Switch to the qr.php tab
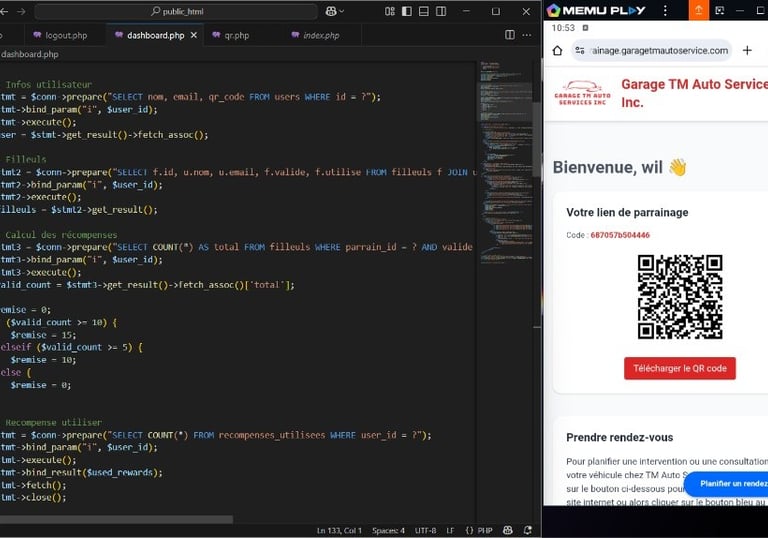The width and height of the screenshot is (768, 538). pyautogui.click(x=237, y=35)
